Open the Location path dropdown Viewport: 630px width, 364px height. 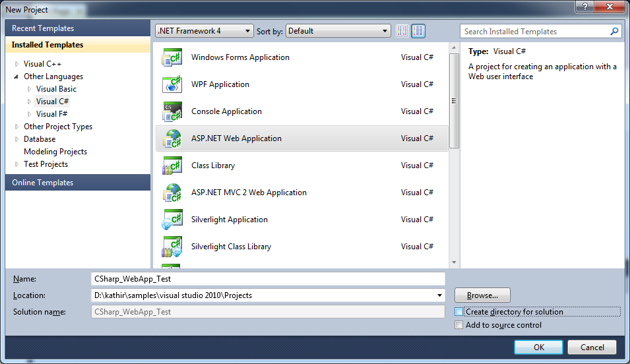click(439, 295)
